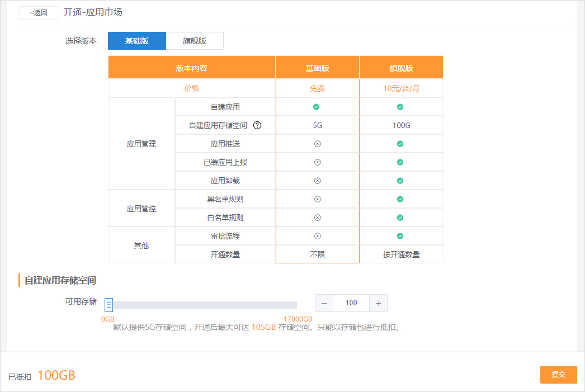Click the storage amount input showing 100

[x=351, y=303]
